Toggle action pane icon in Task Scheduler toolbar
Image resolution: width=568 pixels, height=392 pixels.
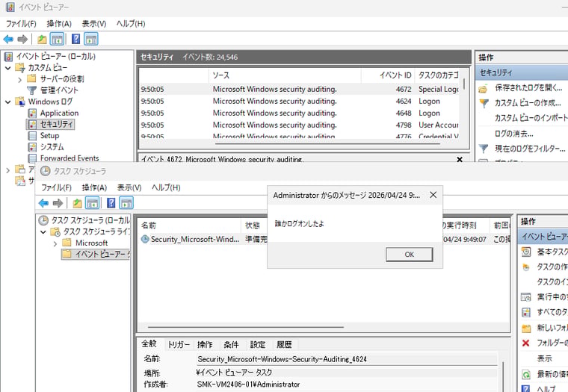126,203
